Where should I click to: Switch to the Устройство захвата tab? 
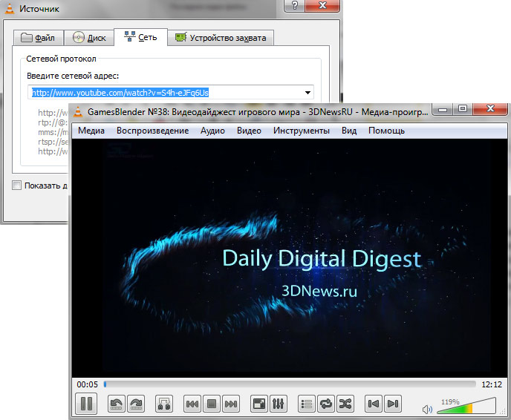tap(222, 38)
